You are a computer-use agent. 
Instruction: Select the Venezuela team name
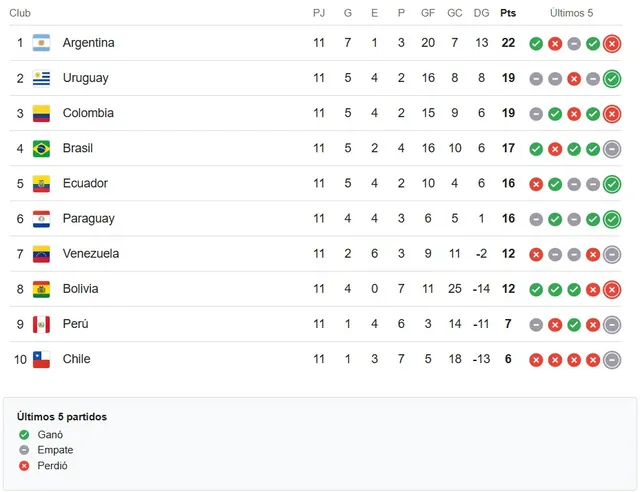tap(90, 253)
